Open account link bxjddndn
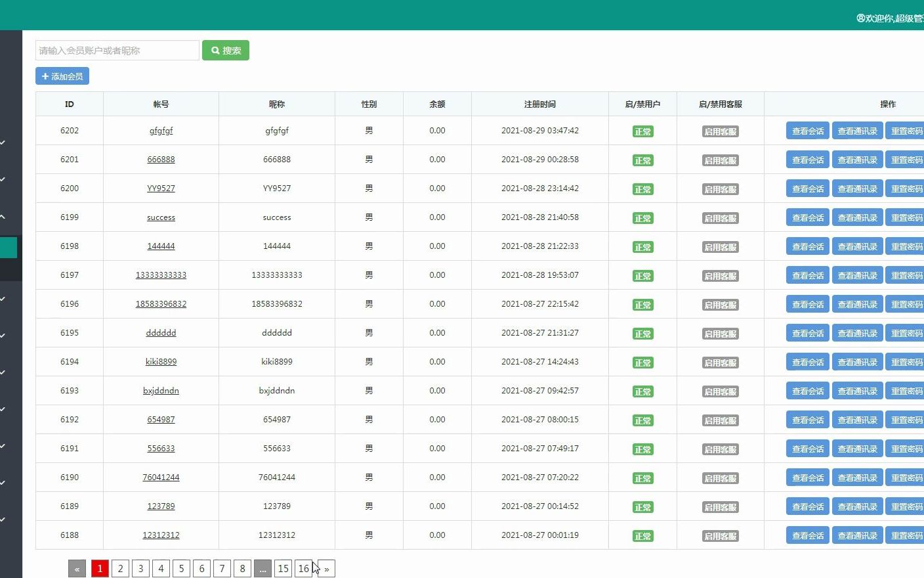 (x=161, y=391)
